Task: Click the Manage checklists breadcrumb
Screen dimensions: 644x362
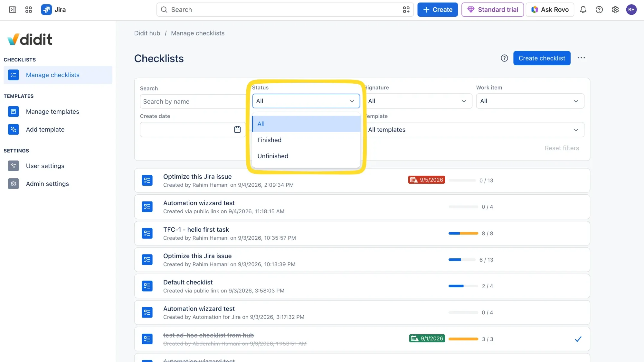Action: tap(198, 33)
